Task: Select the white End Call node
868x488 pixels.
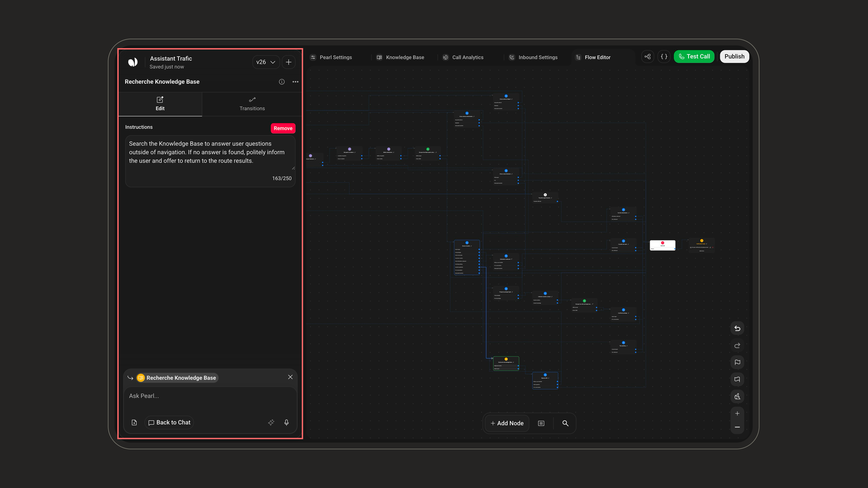Action: [662, 245]
